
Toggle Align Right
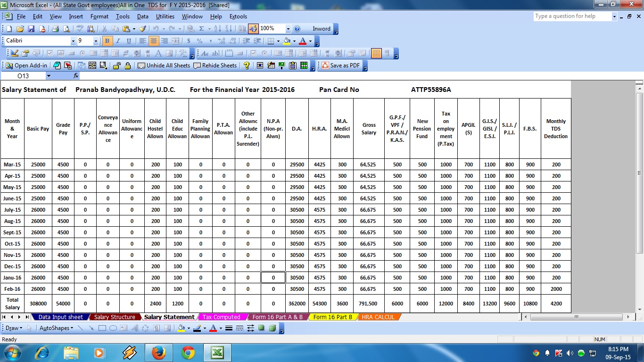pyautogui.click(x=164, y=41)
